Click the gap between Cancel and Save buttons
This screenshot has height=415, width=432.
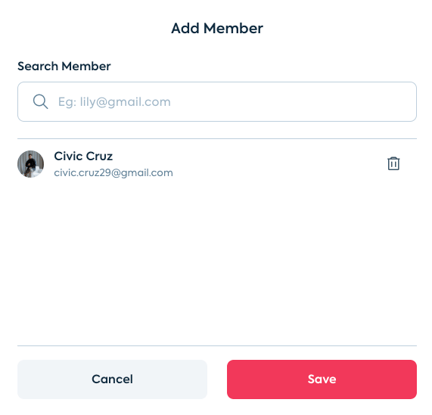pyautogui.click(x=217, y=379)
